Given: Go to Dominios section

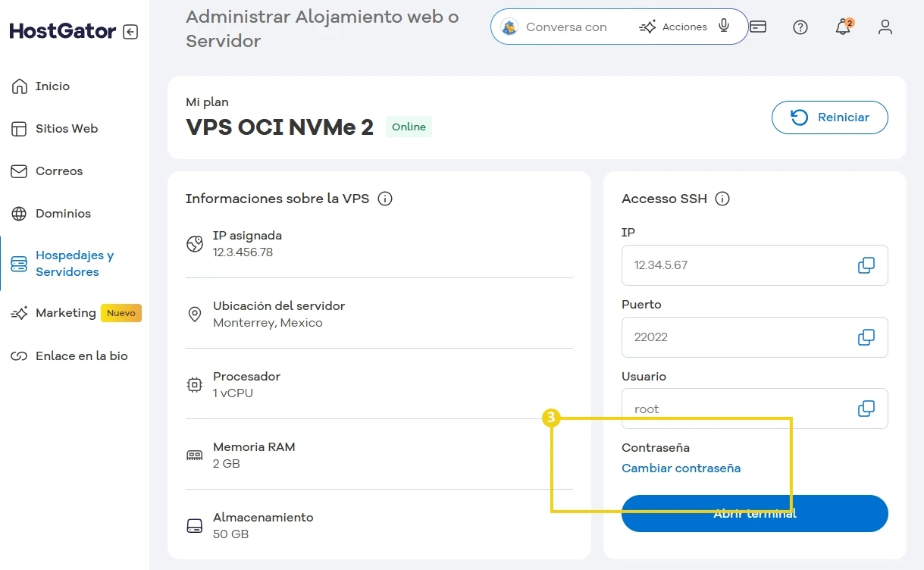Looking at the screenshot, I should (x=64, y=213).
